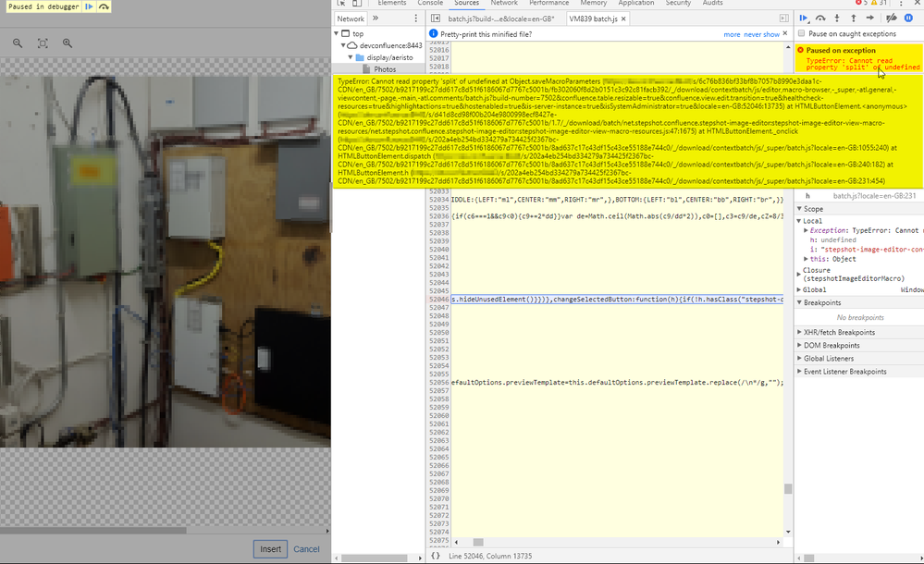
Task: Deactivate breakpoints toggle in debugger toolbar
Action: point(892,18)
